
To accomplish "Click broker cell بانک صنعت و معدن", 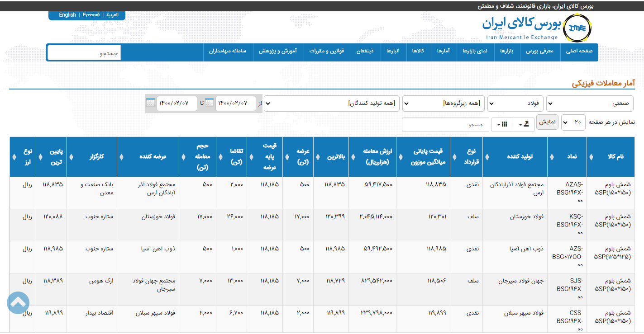I will [92, 193].
